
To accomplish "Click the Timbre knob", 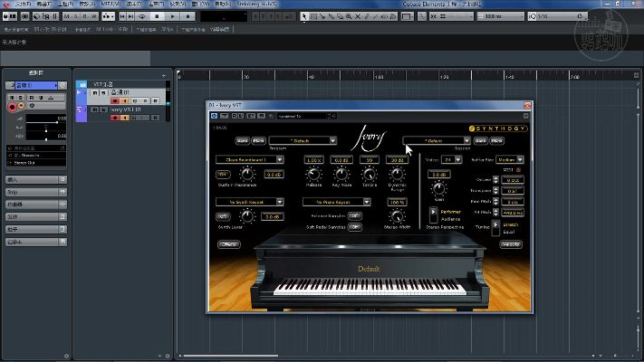I will [x=369, y=174].
